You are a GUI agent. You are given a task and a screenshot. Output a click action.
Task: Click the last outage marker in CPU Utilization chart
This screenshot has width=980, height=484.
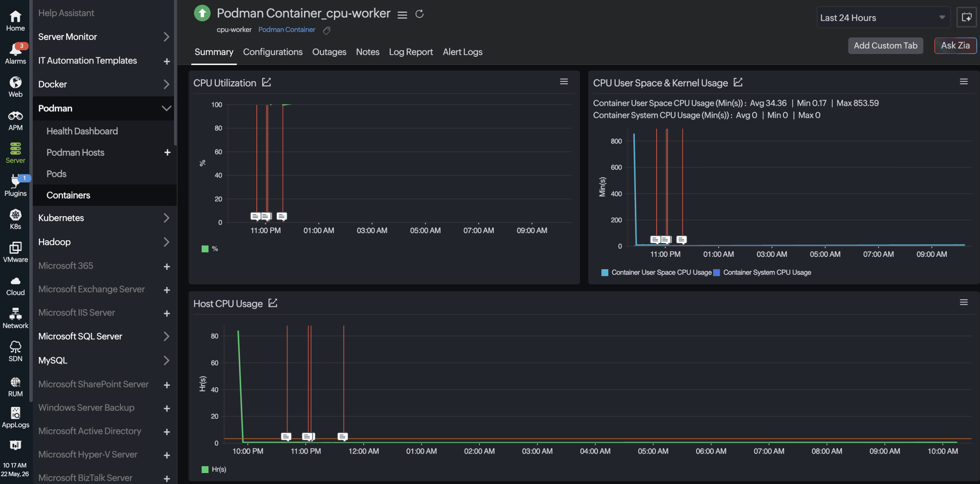click(281, 216)
